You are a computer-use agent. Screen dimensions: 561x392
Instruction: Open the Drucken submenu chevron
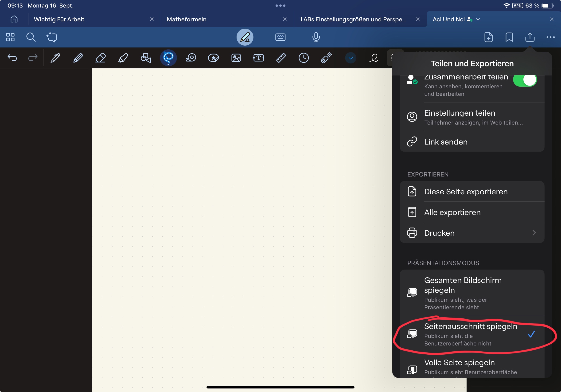[534, 233]
